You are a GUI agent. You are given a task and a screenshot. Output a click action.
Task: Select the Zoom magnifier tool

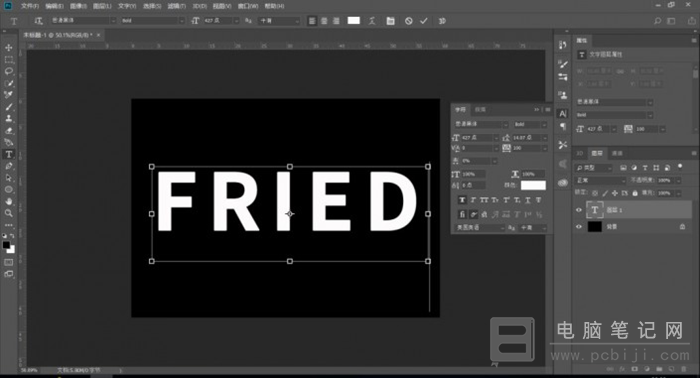(x=8, y=213)
